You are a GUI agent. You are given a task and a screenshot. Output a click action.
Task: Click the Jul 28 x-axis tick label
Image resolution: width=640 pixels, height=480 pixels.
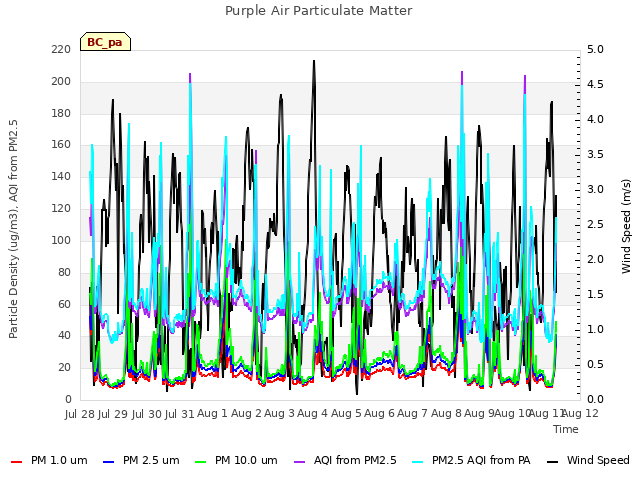click(80, 414)
